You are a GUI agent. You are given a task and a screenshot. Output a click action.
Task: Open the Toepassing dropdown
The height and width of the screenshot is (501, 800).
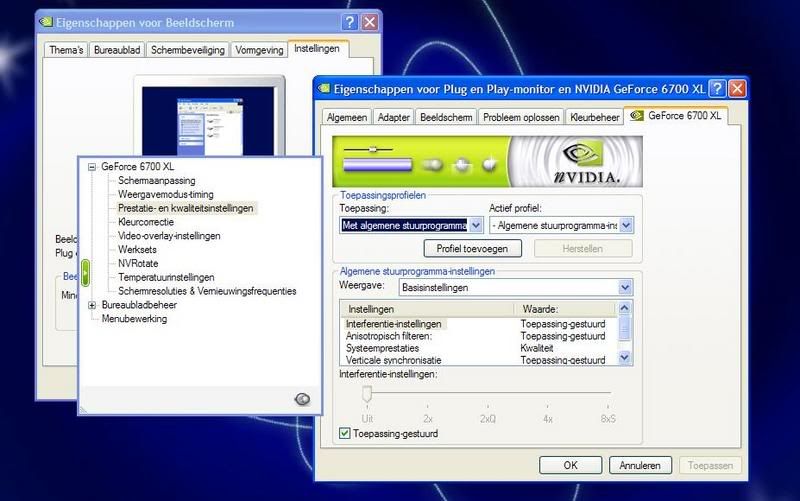pos(476,225)
